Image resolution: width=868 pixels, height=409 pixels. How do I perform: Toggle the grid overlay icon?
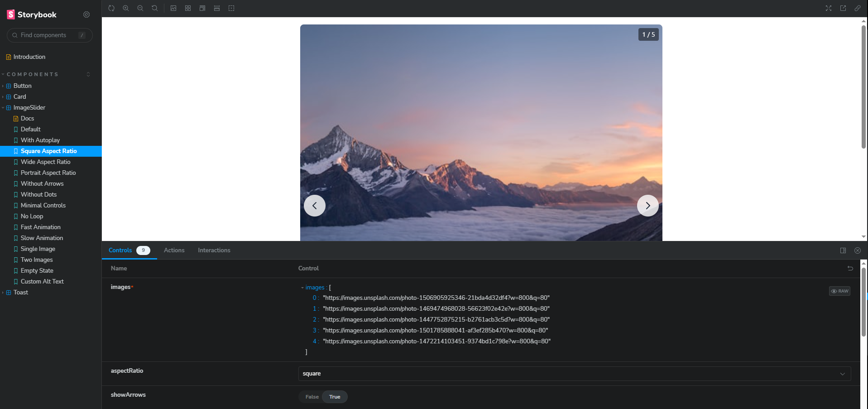pyautogui.click(x=188, y=8)
